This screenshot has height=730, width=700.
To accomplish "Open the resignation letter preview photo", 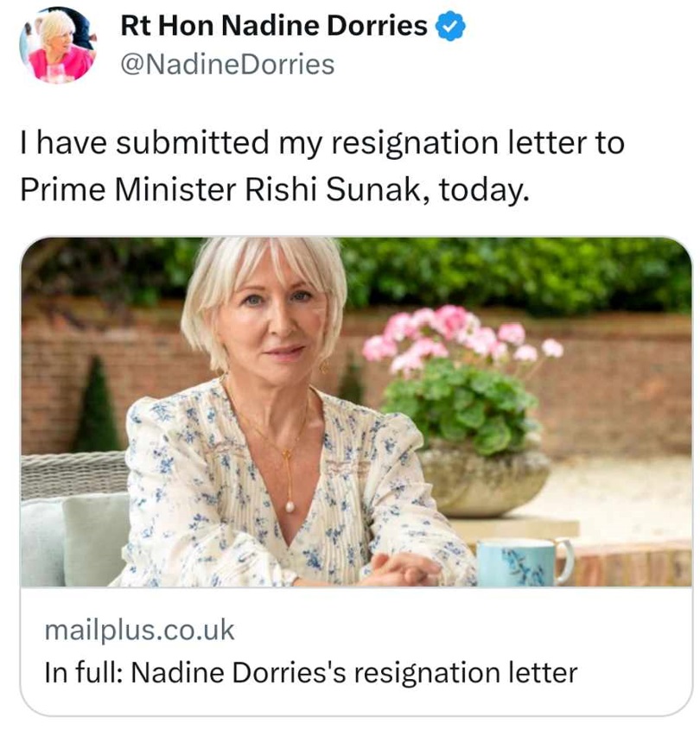I will coord(355,412).
